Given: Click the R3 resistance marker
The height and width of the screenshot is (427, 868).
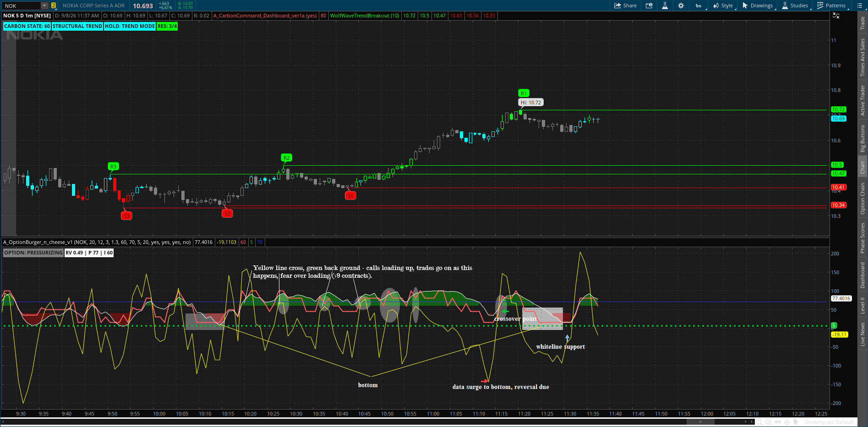Looking at the screenshot, I should tap(113, 166).
